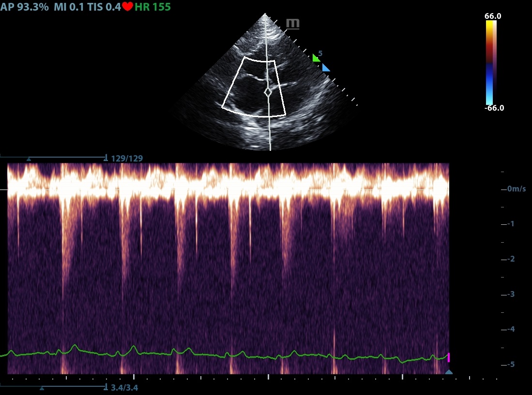This screenshot has height=395, width=532.
Task: Click the '0m/s' baseline label
Action: 517,189
